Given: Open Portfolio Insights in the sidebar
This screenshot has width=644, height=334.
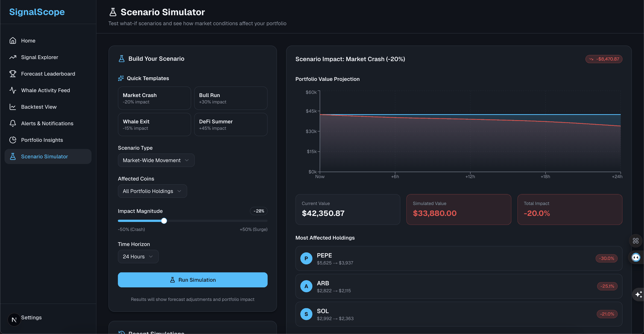Looking at the screenshot, I should 48,140.
